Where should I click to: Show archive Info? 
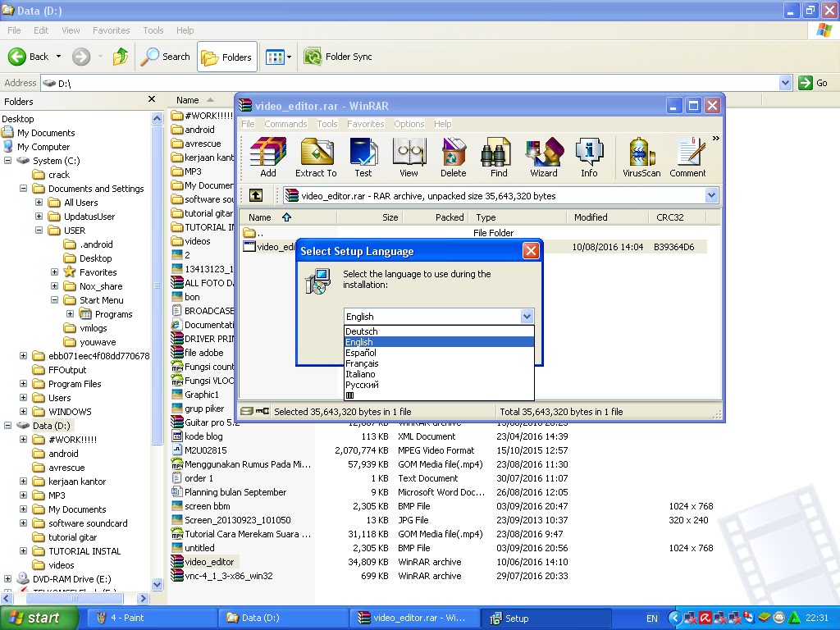[589, 157]
